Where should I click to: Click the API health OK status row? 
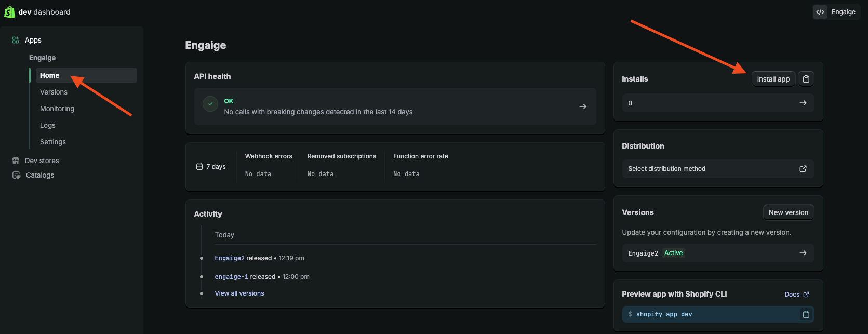coord(395,106)
